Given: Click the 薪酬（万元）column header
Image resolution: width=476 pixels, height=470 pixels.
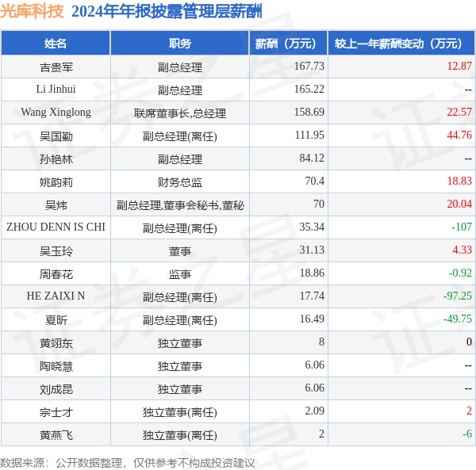Looking at the screenshot, I should (289, 44).
